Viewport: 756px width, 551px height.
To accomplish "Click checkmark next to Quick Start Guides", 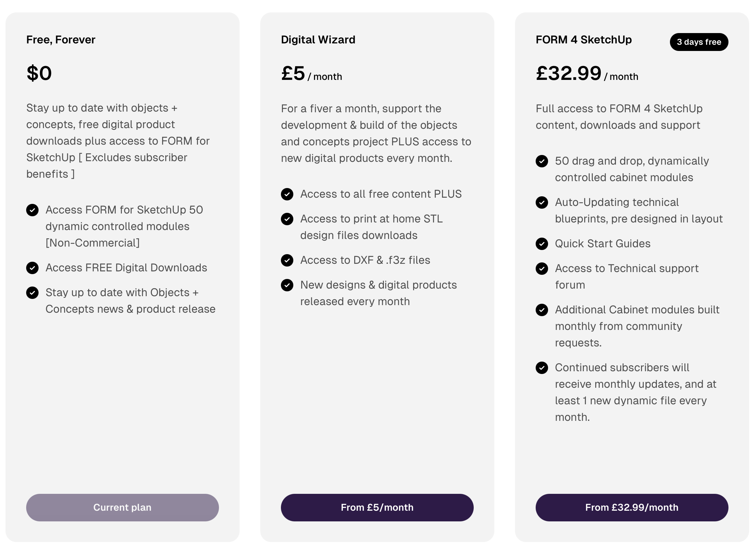I will [x=542, y=243].
